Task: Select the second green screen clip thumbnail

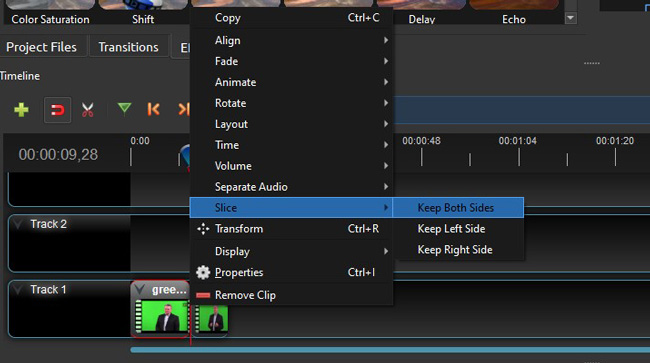Action: pyautogui.click(x=211, y=319)
